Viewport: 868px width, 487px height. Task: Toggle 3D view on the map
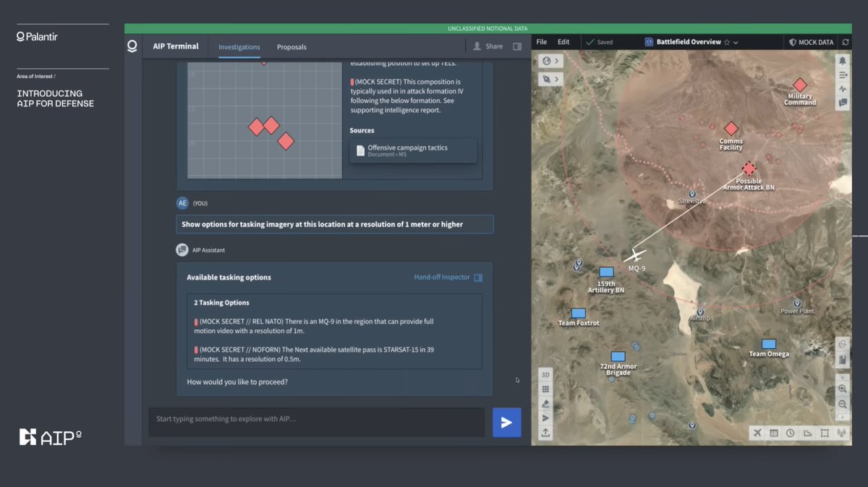[546, 375]
